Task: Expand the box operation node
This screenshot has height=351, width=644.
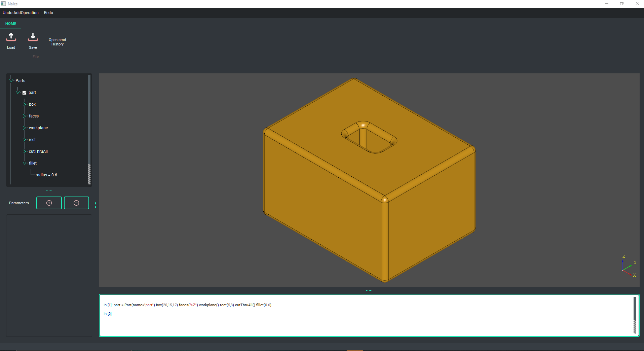Action: point(25,104)
